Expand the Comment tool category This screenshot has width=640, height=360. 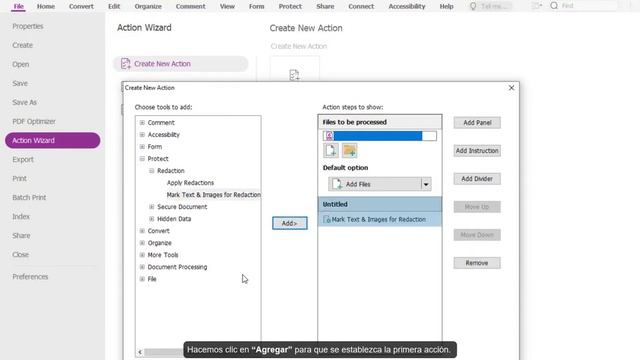[x=142, y=122]
